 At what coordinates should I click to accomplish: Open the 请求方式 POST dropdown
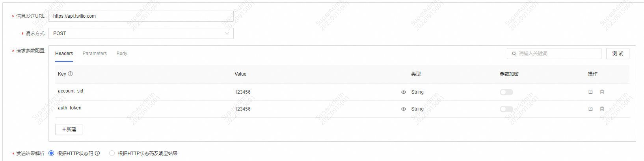[141, 33]
